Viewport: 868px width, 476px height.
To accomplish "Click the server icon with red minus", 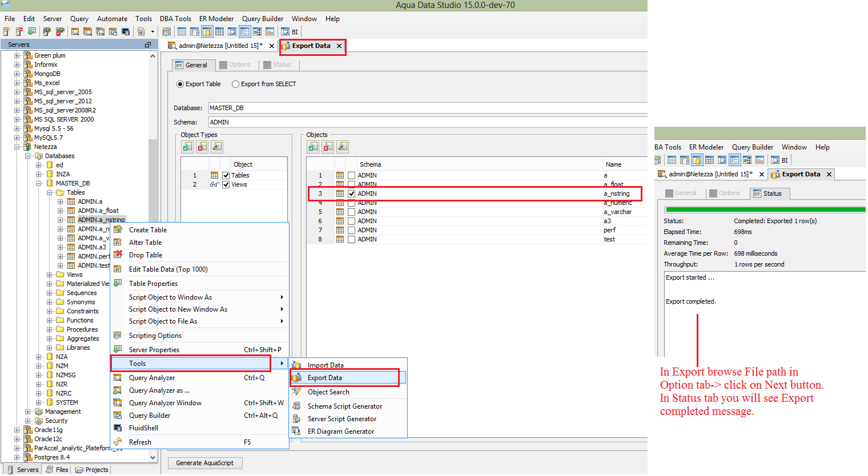I will pyautogui.click(x=19, y=31).
